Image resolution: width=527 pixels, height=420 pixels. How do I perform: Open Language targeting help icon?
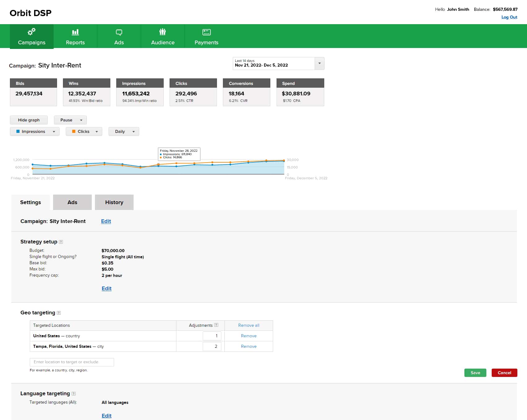73,394
